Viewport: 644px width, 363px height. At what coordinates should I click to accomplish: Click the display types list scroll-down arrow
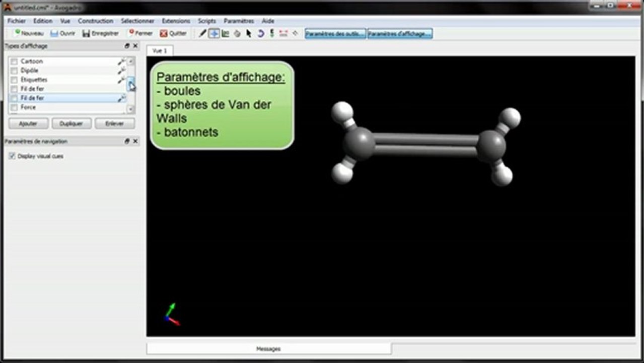131,109
